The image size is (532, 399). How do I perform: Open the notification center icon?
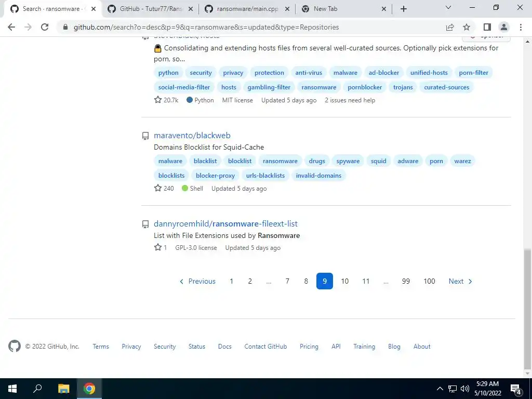516,389
